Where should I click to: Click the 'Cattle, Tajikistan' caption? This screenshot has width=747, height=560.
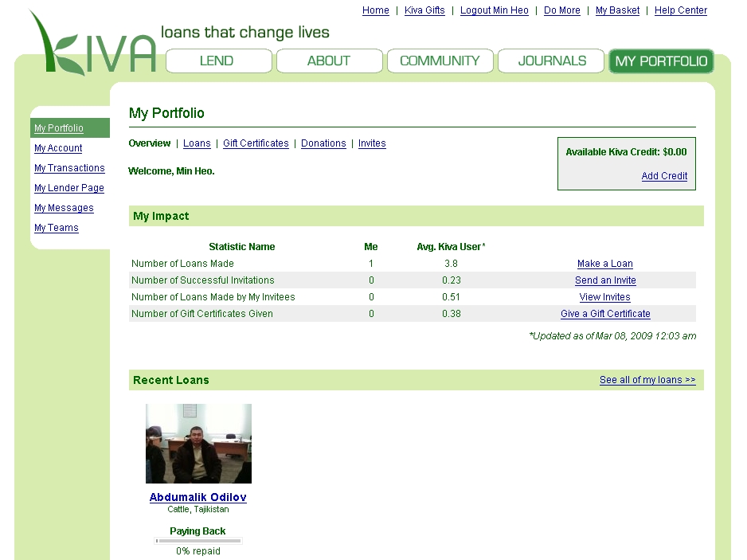click(198, 510)
